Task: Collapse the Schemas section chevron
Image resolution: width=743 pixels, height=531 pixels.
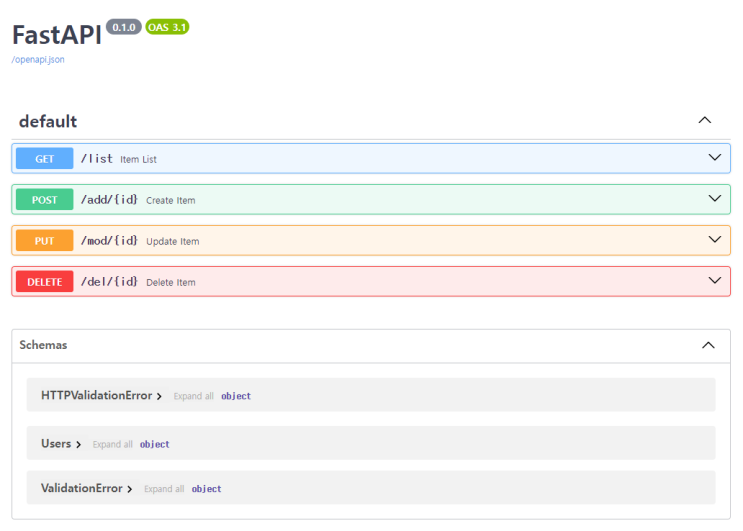Action: (708, 345)
